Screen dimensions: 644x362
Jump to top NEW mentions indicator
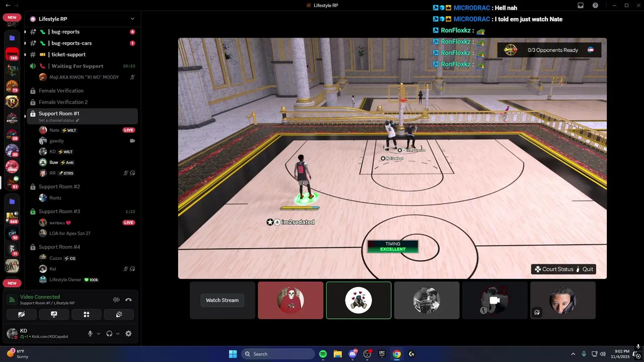point(12,17)
